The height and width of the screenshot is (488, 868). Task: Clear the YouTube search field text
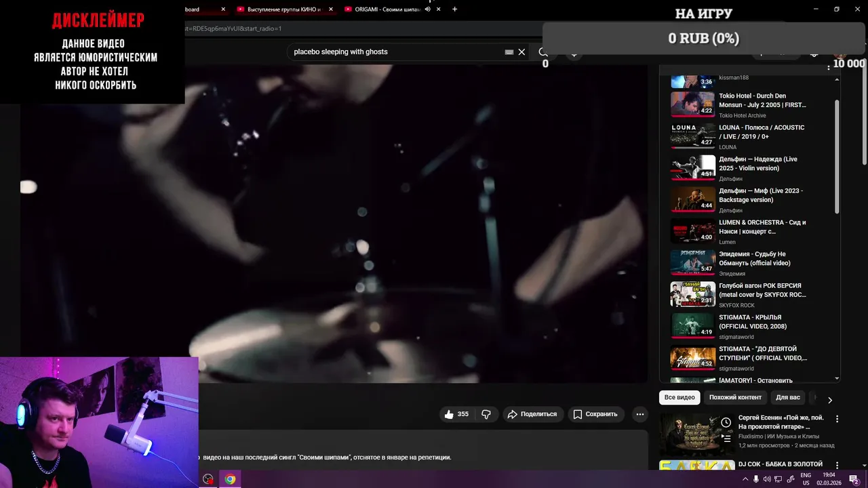point(521,52)
